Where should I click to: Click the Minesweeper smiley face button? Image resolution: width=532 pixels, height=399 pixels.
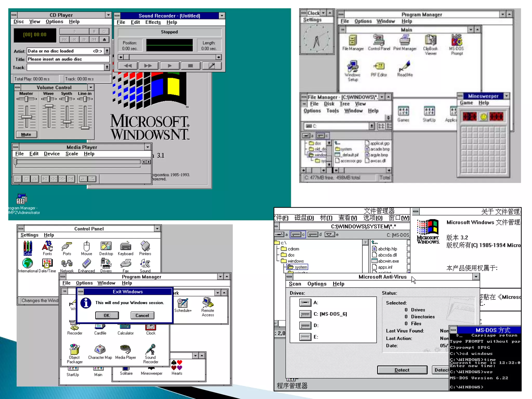[483, 117]
